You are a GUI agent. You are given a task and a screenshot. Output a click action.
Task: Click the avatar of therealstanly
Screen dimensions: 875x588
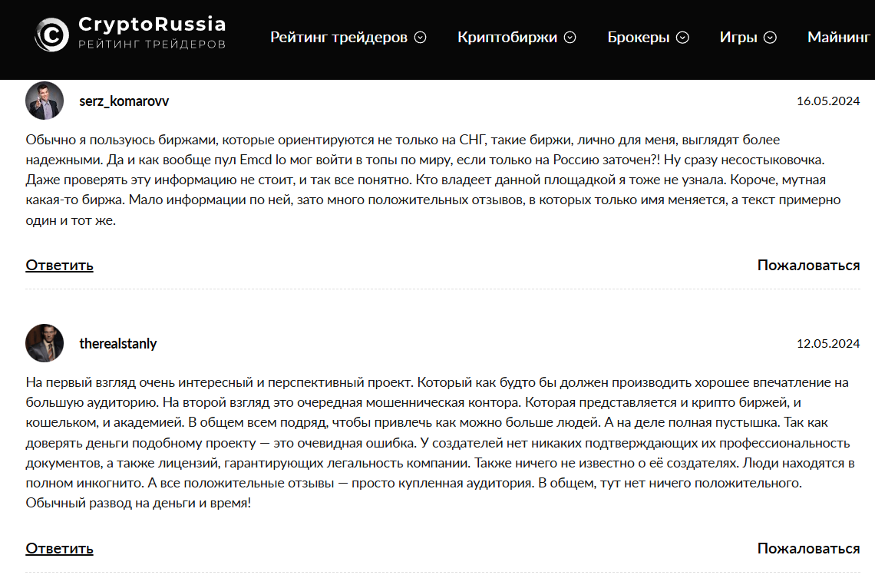click(45, 343)
